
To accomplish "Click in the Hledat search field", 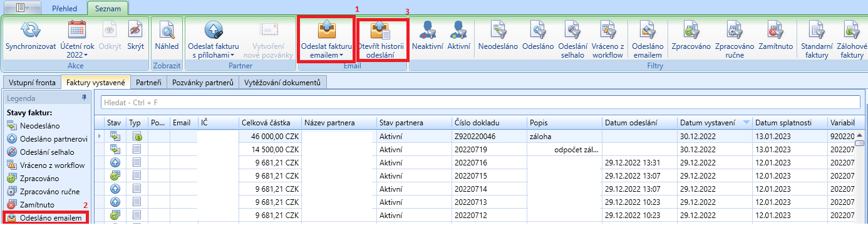I will [481, 102].
